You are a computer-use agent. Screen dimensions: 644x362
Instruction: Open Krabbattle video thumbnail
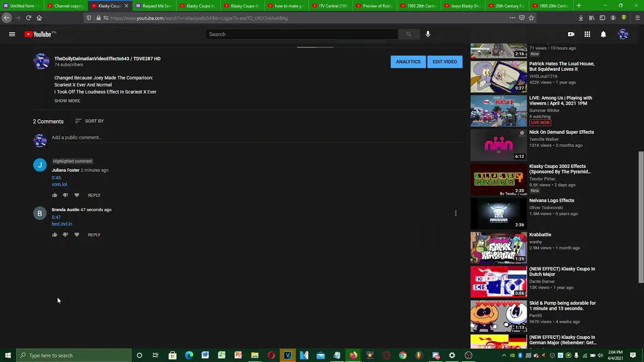499,248
